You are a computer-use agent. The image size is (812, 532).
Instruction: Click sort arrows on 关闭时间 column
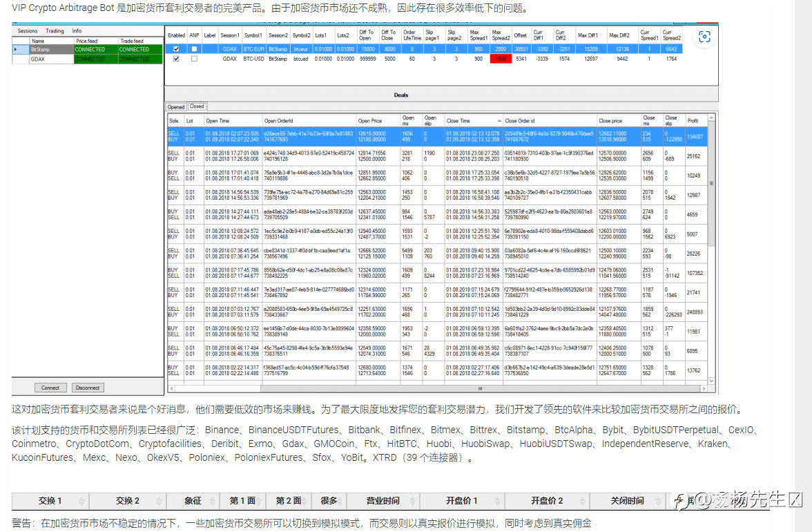[x=659, y=501]
